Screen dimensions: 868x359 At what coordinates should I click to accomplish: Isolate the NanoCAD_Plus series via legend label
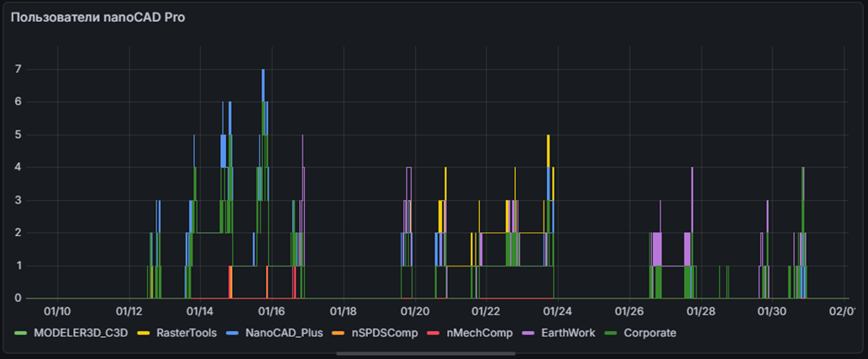pos(282,333)
